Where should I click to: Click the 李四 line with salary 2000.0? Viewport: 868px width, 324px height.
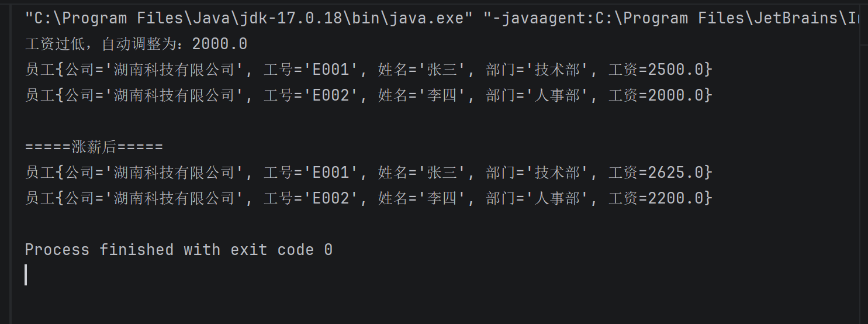(368, 95)
